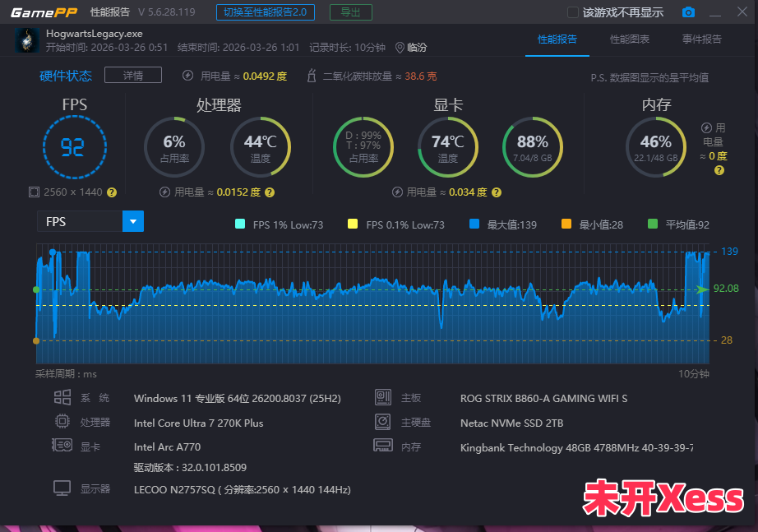
Task: Click the processor 6% usage gauge
Action: click(174, 147)
